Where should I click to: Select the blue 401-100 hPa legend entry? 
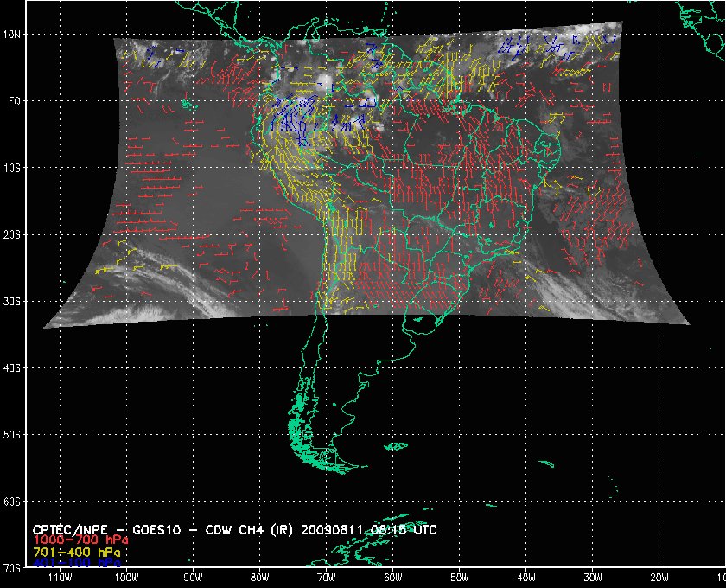(x=77, y=564)
